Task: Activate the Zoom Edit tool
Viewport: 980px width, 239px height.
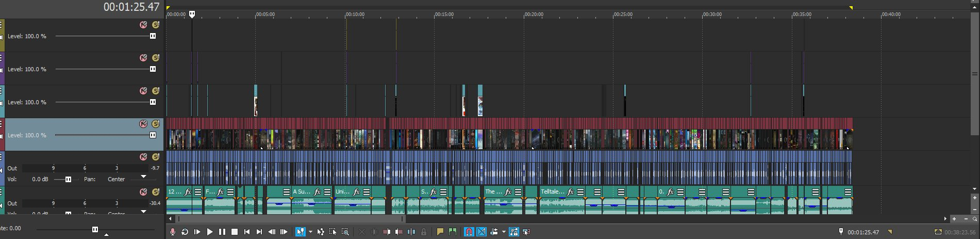Action: pos(345,232)
